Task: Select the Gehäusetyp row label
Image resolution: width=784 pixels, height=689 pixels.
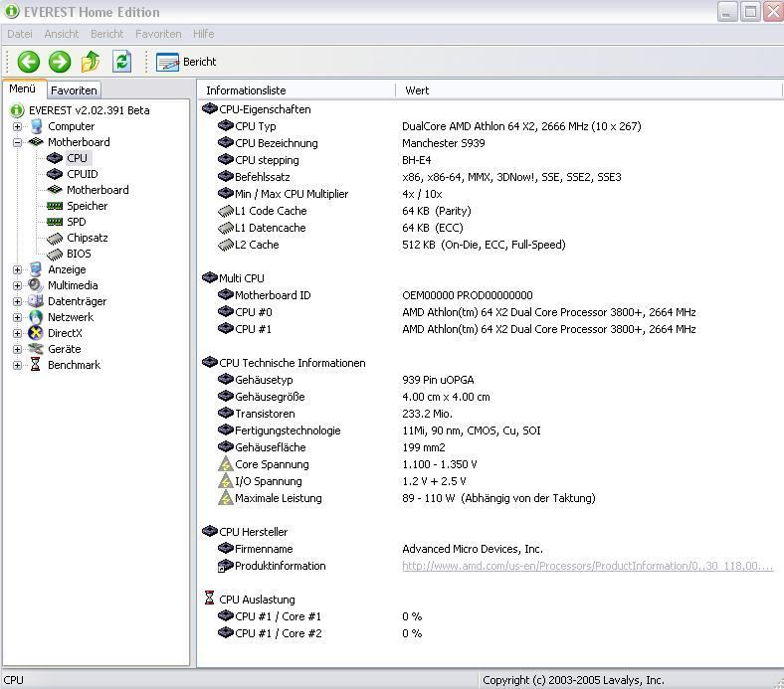Action: 264,380
